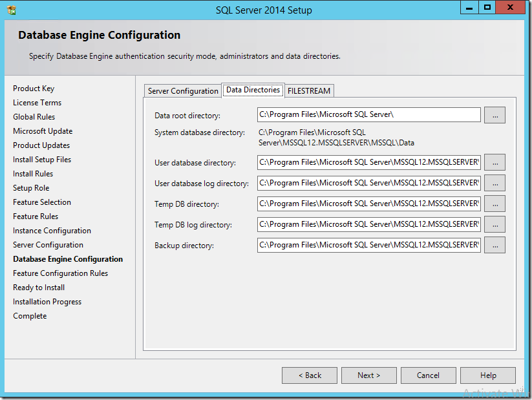The width and height of the screenshot is (532, 400).
Task: Select the Global Rules step
Action: pos(34,117)
